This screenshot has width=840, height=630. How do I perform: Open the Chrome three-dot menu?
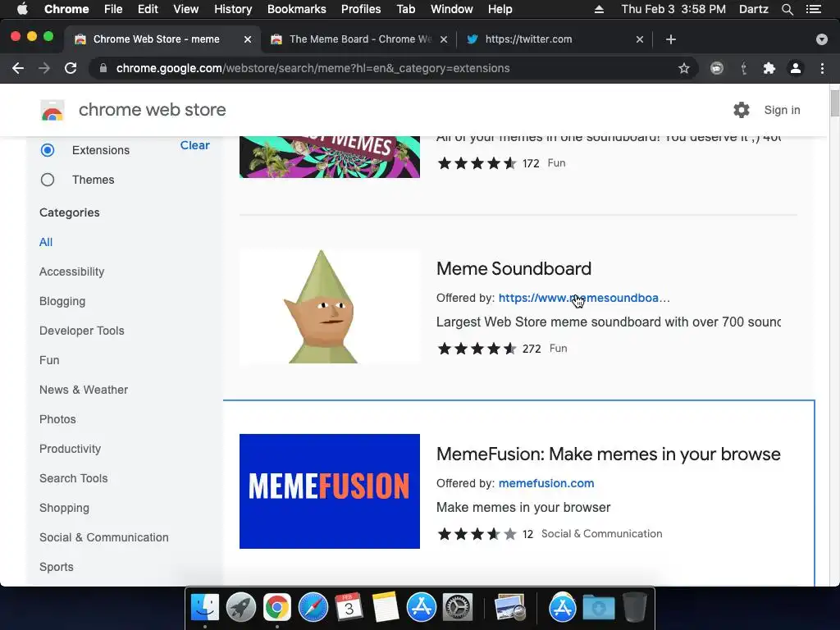(x=822, y=68)
